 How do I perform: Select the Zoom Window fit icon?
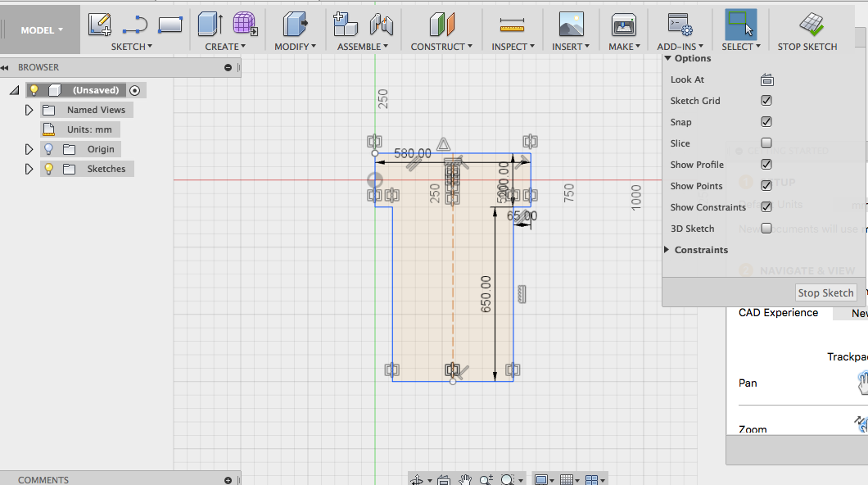[507, 480]
